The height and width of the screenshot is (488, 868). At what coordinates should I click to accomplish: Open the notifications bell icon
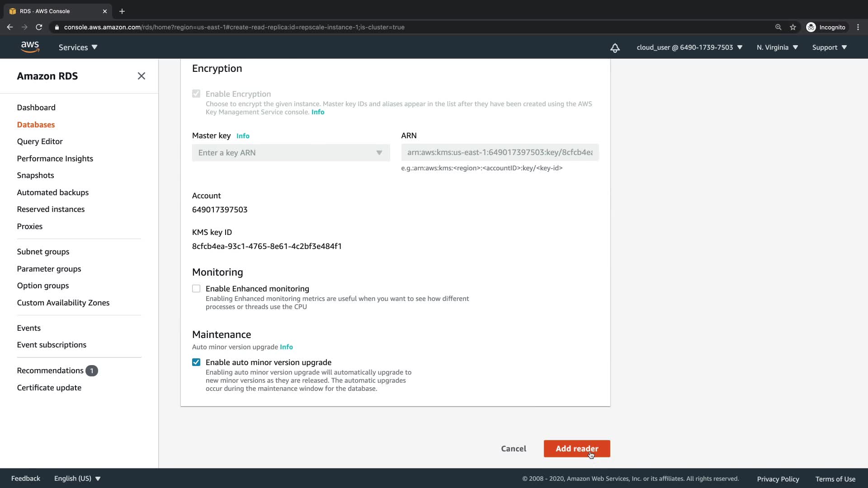(615, 47)
